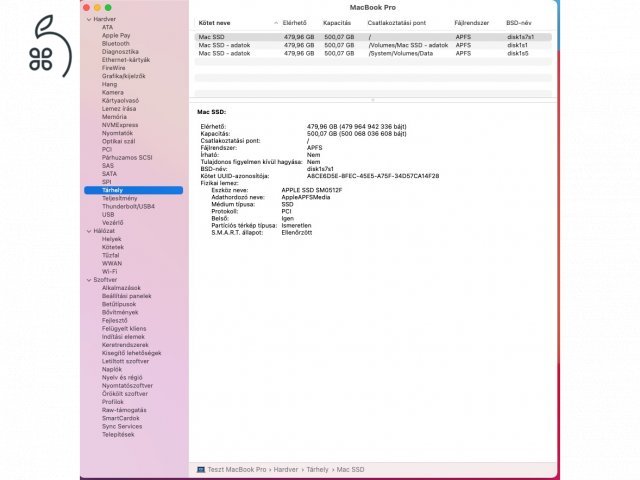
Task: Select Nyomtatók in the sidebar
Action: point(117,133)
